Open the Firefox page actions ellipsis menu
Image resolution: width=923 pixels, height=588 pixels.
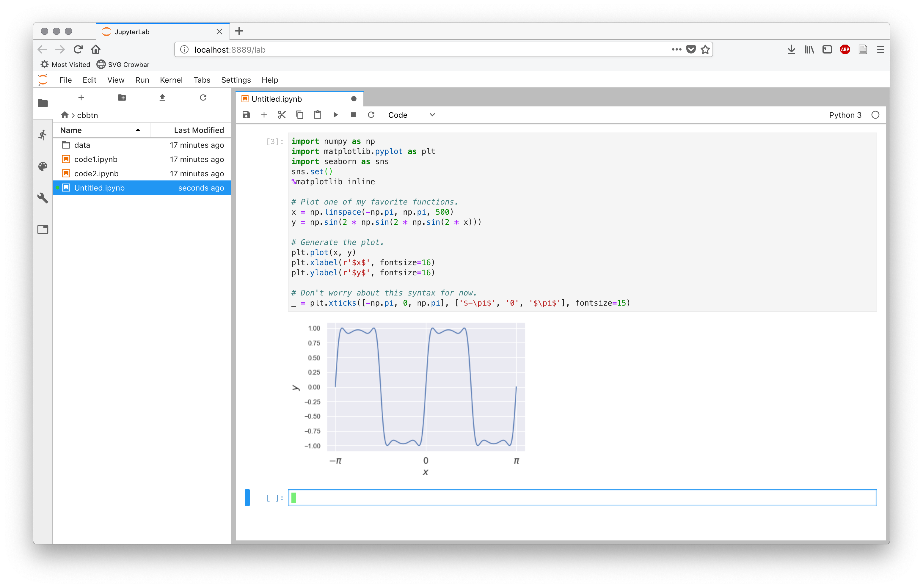[676, 49]
